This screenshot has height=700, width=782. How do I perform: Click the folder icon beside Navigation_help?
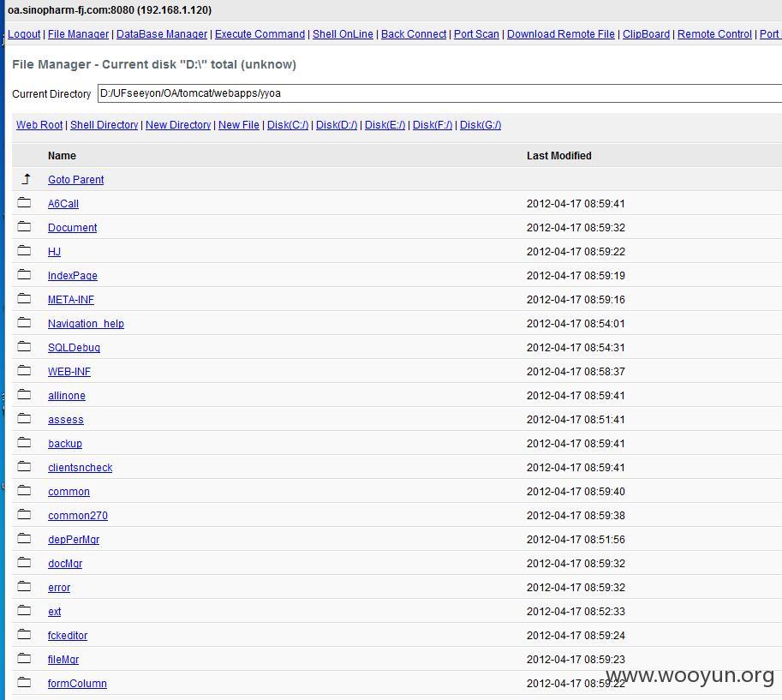(x=24, y=322)
